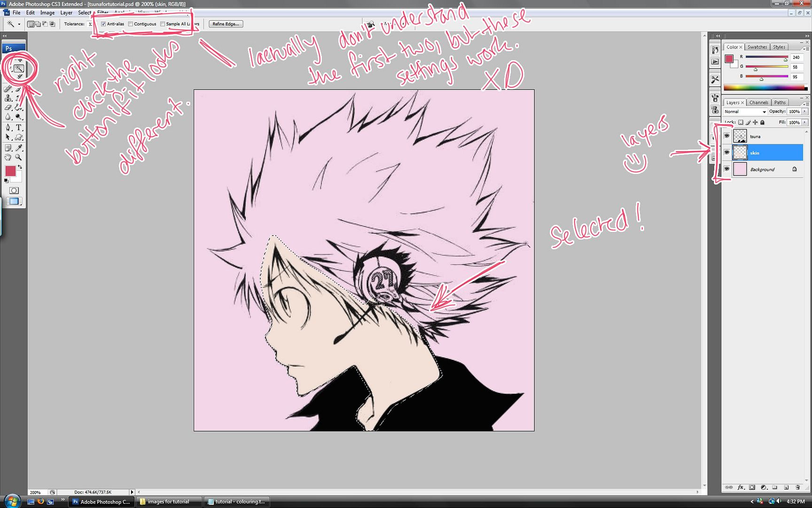Select the Pen tool
The image size is (812, 508).
(x=8, y=127)
